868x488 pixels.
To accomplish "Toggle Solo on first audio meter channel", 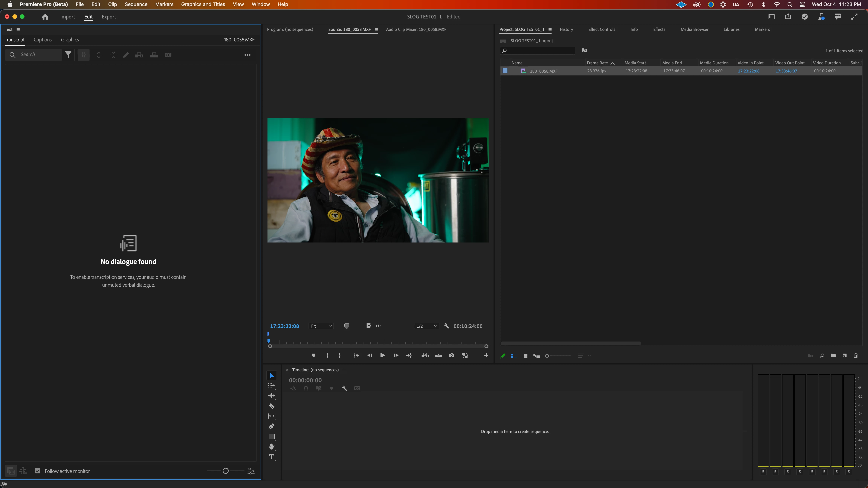I will tap(763, 472).
